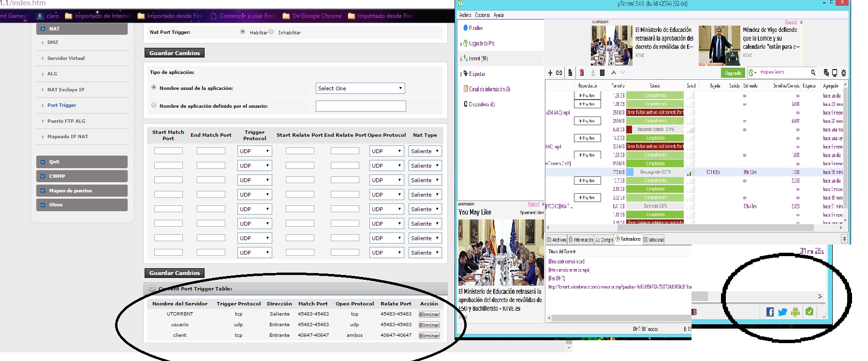Viewport: 868px width, 361px height.
Task: Click the user-defined application name text field
Action: (361, 106)
